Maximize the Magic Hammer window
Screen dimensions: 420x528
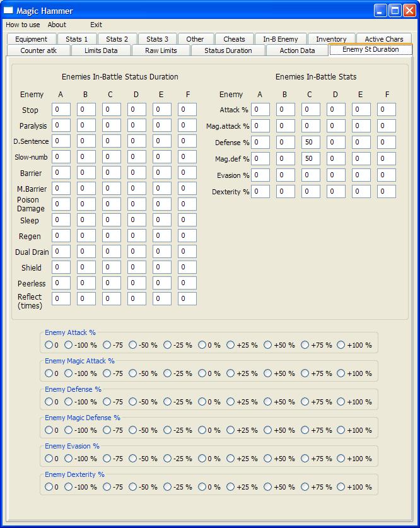coord(395,11)
